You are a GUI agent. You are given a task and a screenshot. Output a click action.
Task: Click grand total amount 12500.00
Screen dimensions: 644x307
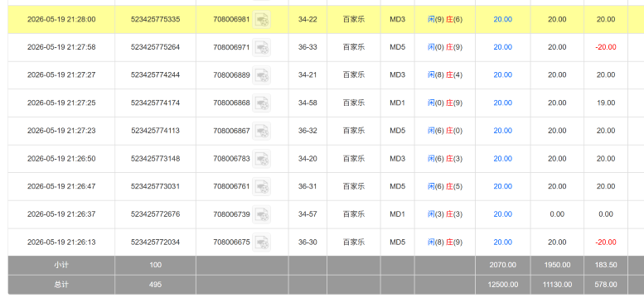(x=503, y=285)
